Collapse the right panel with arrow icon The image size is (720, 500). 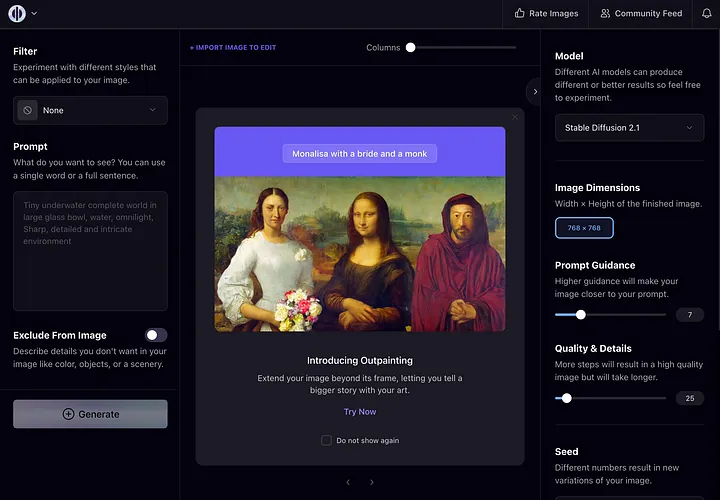[535, 91]
